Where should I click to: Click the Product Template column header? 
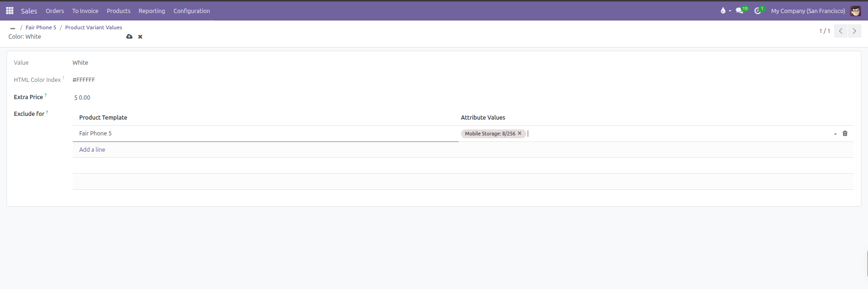click(x=103, y=117)
